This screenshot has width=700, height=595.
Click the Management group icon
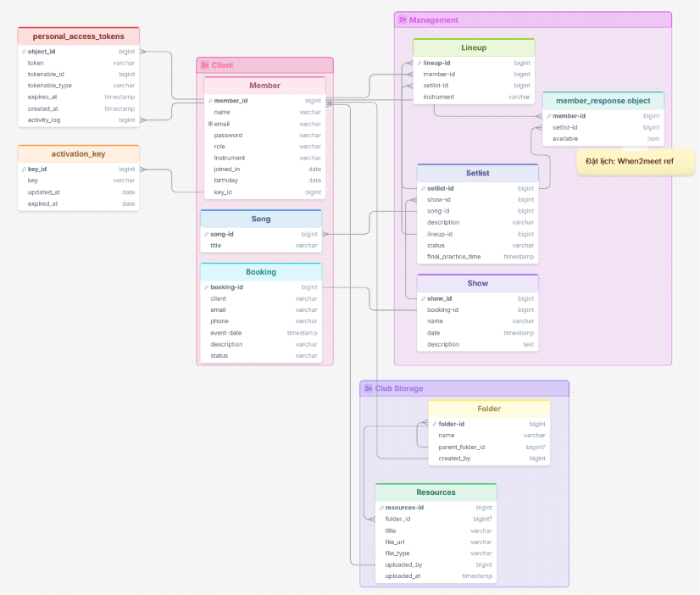(403, 19)
